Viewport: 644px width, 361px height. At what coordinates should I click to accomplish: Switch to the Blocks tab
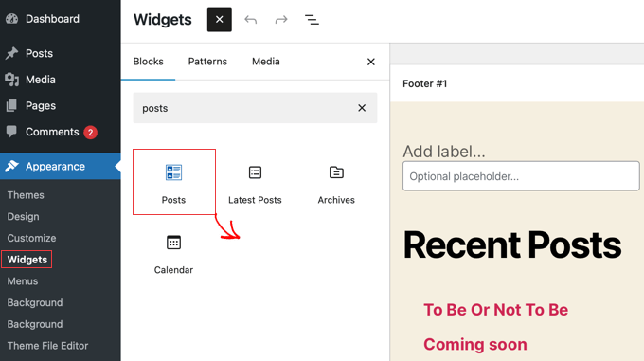tap(149, 62)
